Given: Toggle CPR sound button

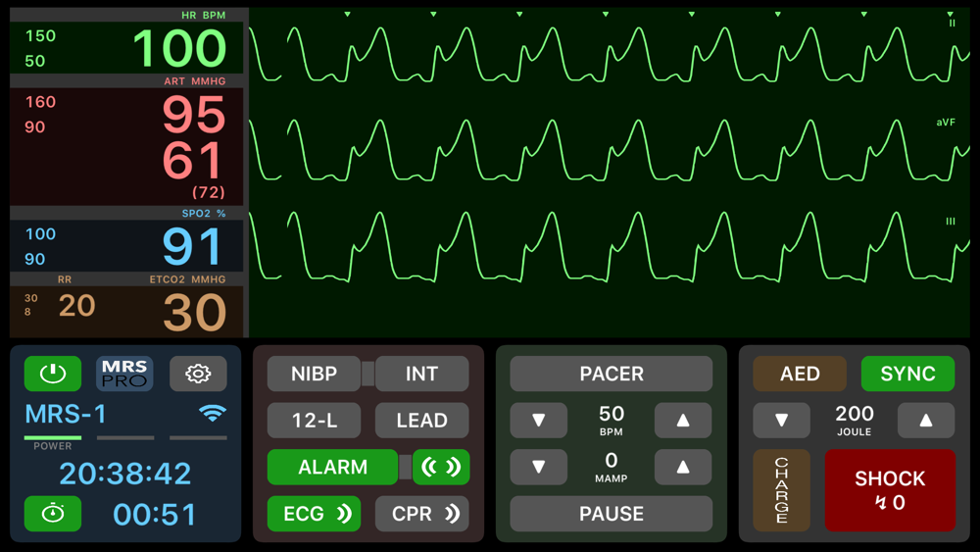Looking at the screenshot, I should (x=421, y=513).
